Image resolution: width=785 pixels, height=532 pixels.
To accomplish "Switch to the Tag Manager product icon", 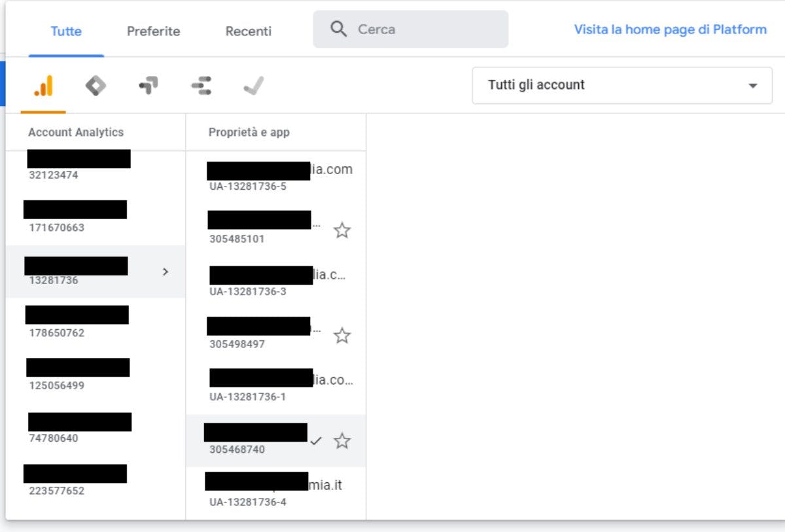I will pos(96,86).
